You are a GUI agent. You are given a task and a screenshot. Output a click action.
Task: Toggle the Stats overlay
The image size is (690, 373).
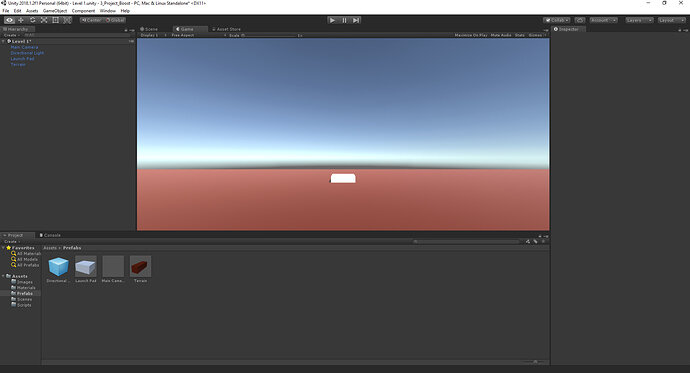[x=520, y=35]
